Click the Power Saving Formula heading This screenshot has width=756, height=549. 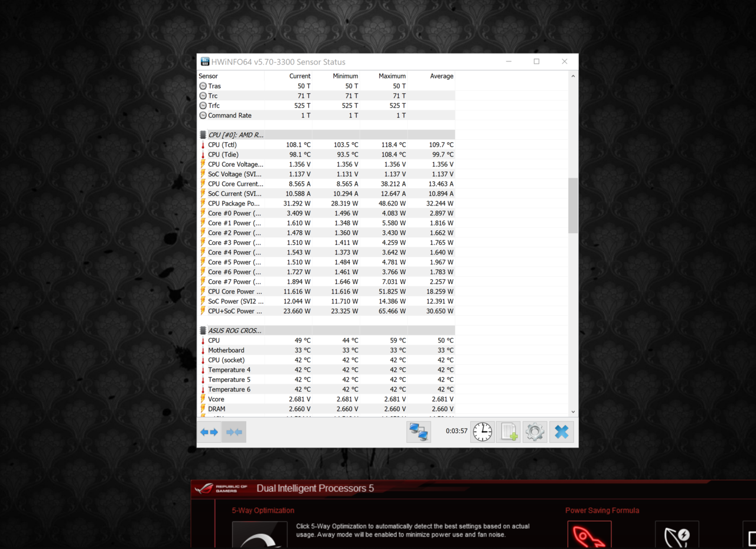click(602, 511)
